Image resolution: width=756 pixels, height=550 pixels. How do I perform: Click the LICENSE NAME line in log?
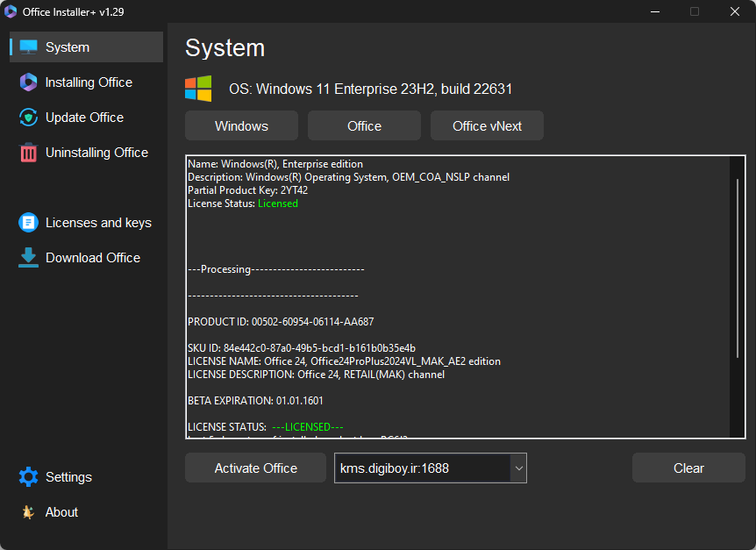(344, 361)
